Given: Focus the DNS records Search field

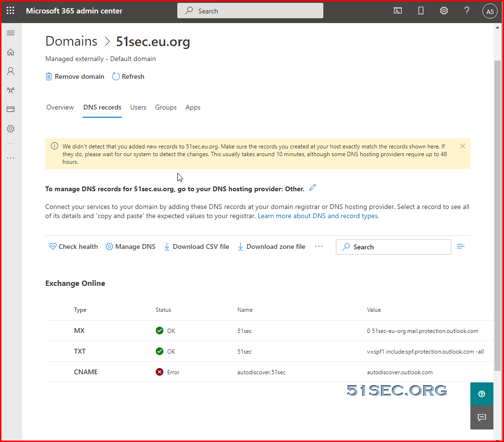Looking at the screenshot, I should [393, 247].
